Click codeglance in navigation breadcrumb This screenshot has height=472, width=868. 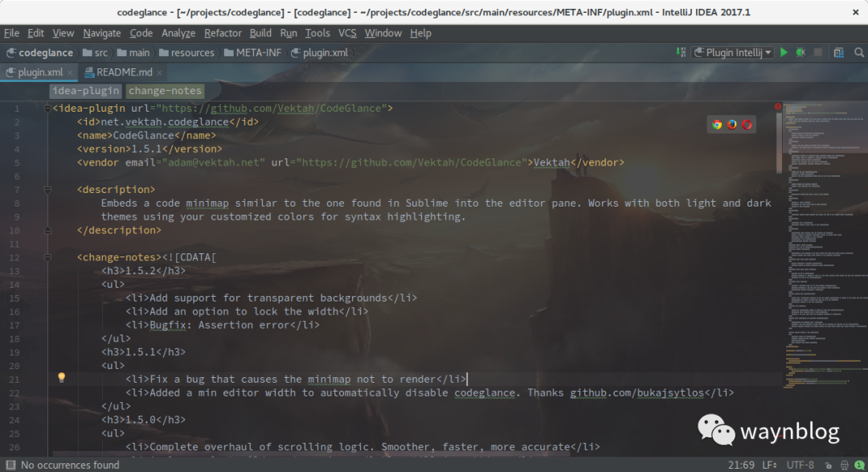coord(39,52)
